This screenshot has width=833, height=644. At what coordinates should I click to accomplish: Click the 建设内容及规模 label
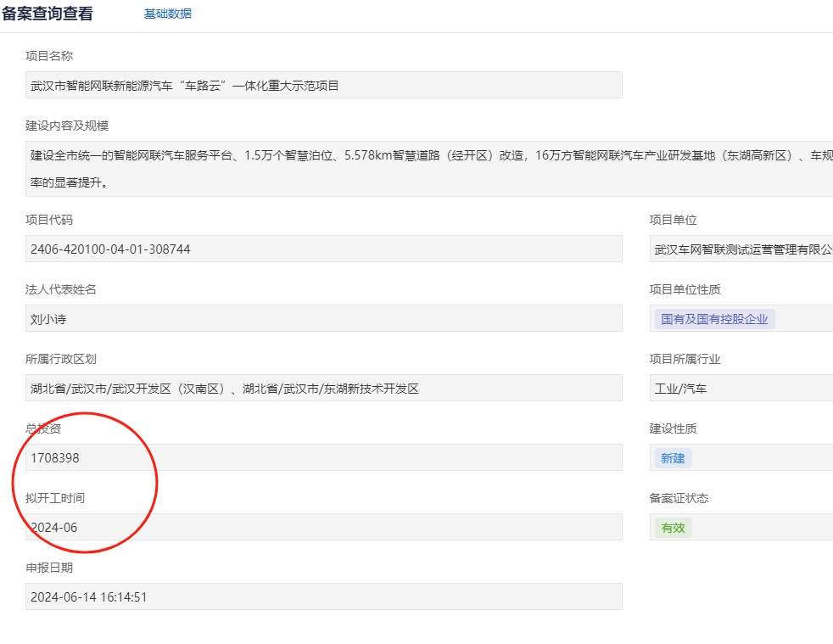pos(67,126)
